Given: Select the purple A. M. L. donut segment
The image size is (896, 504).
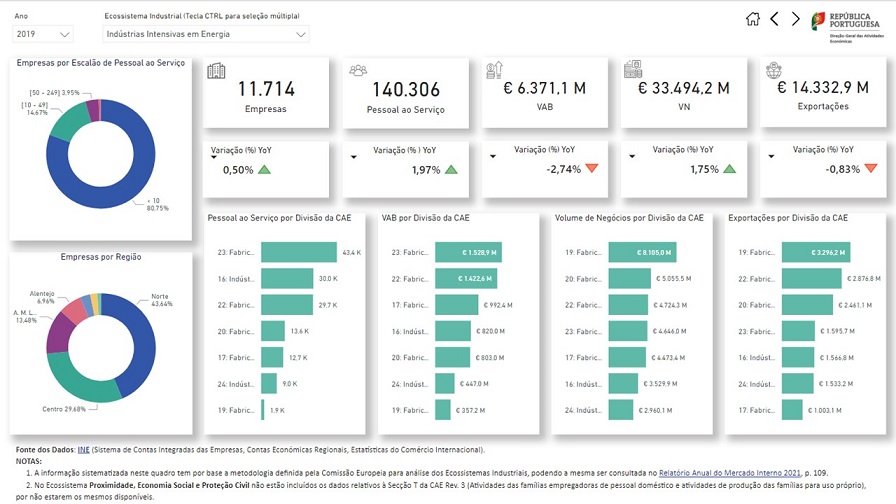Looking at the screenshot, I should coord(58,333).
